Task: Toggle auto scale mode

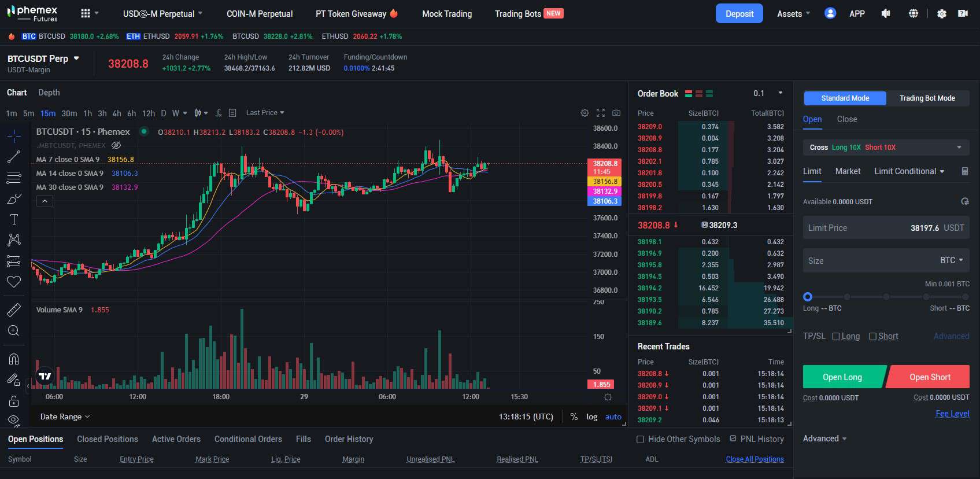Action: [613, 417]
